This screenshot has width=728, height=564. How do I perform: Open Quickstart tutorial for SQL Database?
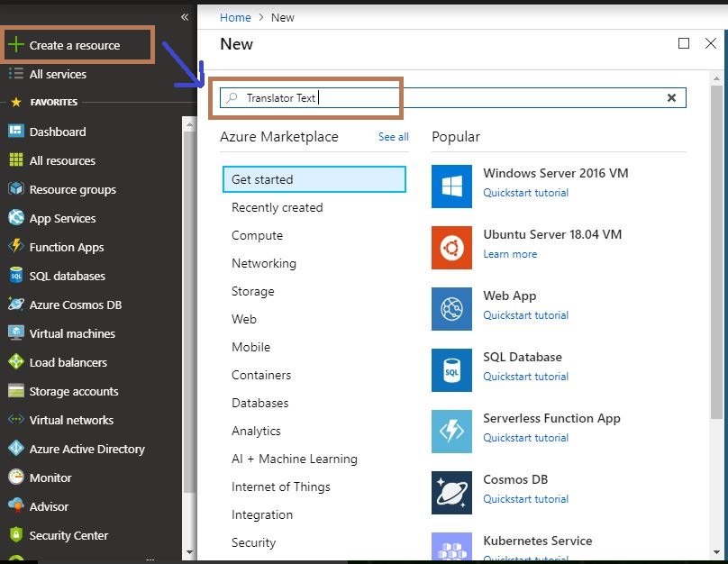coord(525,377)
